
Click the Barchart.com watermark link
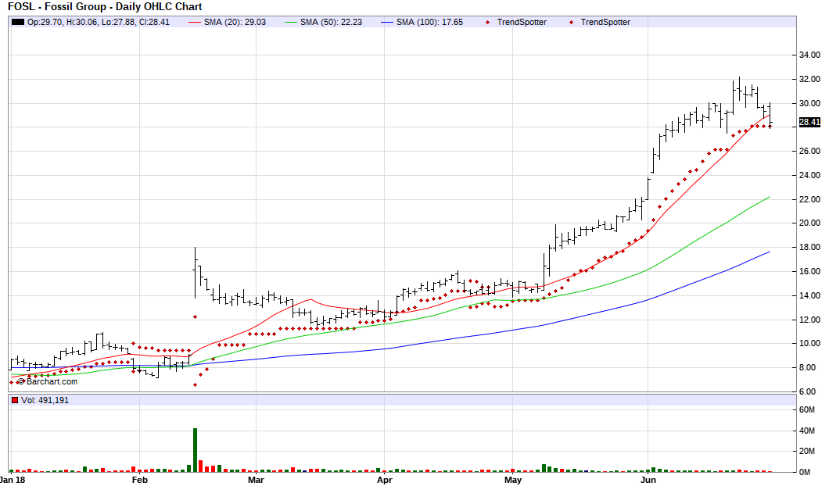(48, 381)
